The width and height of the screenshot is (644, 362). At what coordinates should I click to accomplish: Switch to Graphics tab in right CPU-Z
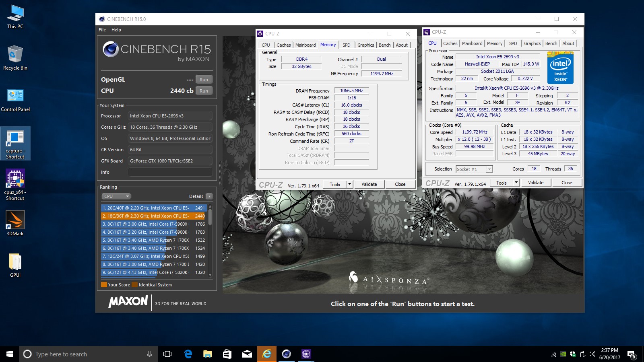[x=533, y=43]
